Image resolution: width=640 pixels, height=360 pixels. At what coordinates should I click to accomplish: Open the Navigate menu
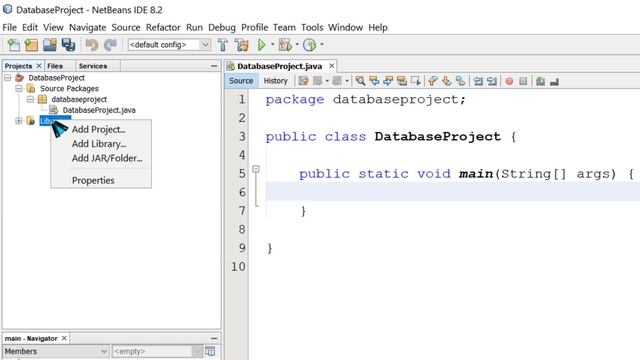pyautogui.click(x=87, y=27)
